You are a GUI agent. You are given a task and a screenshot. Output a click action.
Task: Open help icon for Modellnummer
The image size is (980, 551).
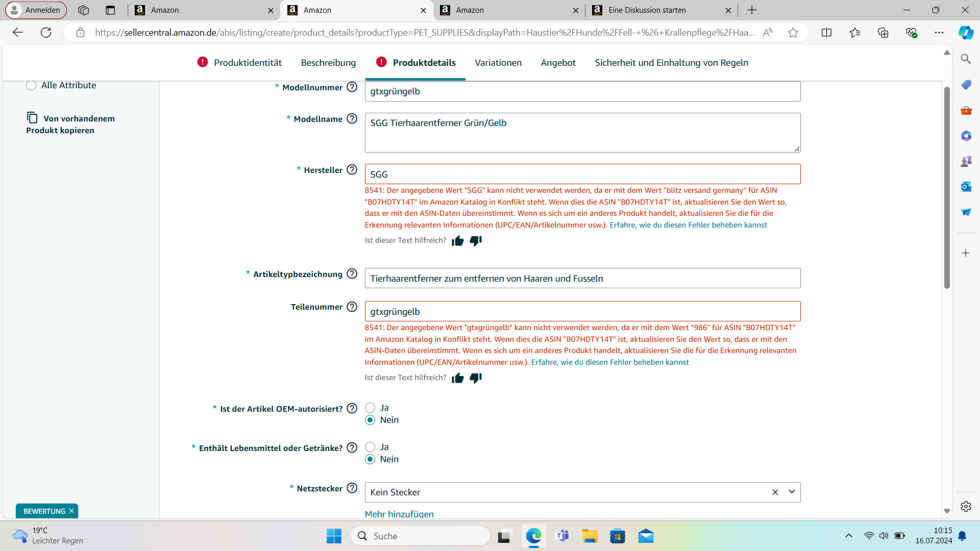click(x=352, y=87)
